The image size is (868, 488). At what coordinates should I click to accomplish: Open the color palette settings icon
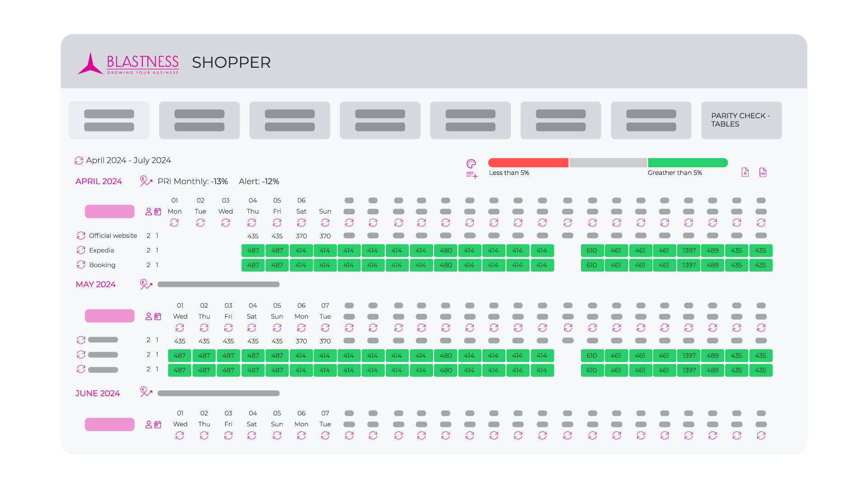(x=471, y=164)
